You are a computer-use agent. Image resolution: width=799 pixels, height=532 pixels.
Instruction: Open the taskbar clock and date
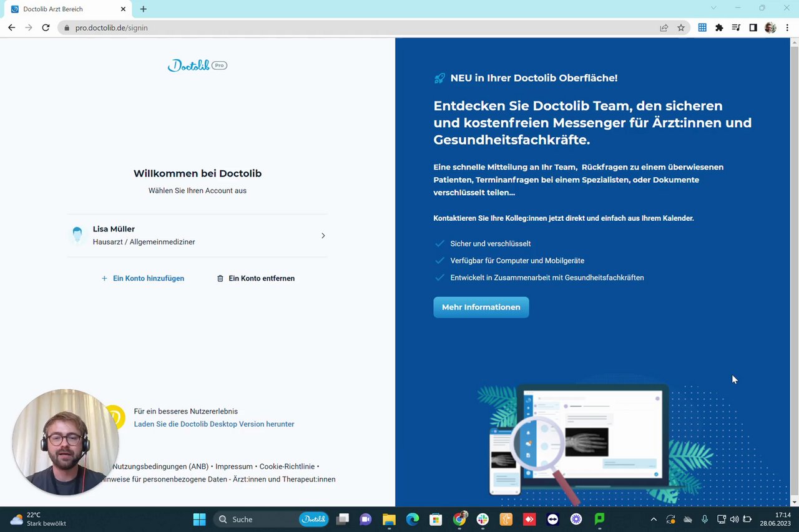coord(776,519)
